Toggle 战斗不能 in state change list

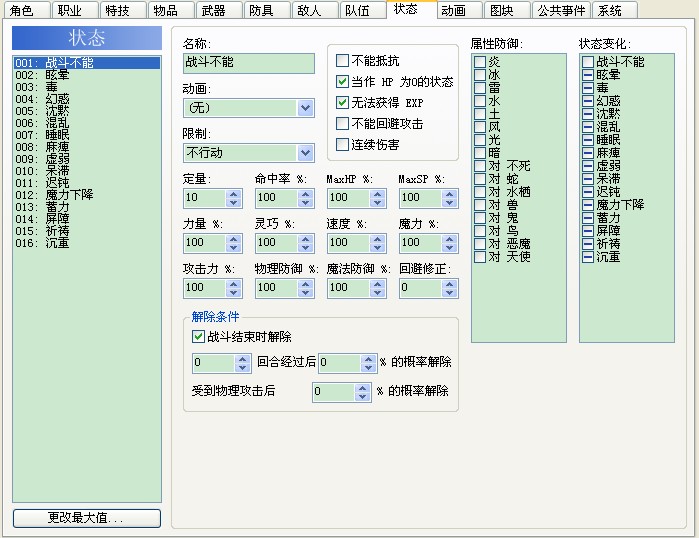pyautogui.click(x=588, y=62)
